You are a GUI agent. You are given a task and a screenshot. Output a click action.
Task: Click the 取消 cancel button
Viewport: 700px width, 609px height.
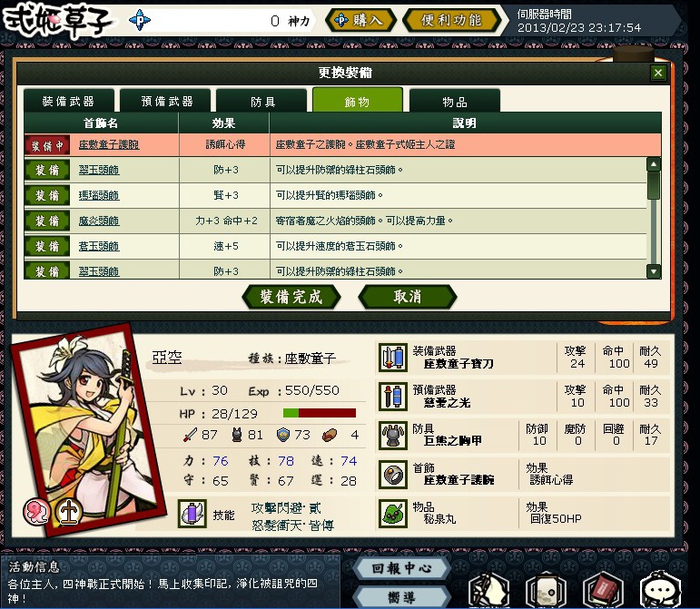[x=407, y=297]
